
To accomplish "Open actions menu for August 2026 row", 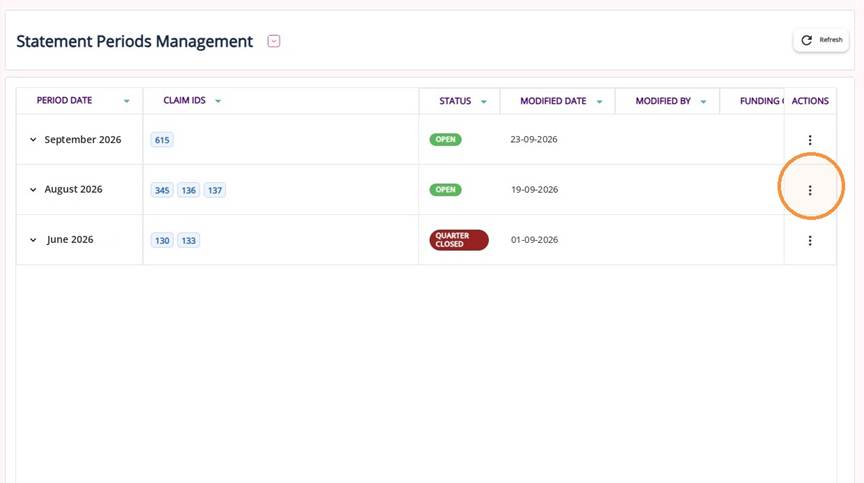I will pyautogui.click(x=809, y=190).
